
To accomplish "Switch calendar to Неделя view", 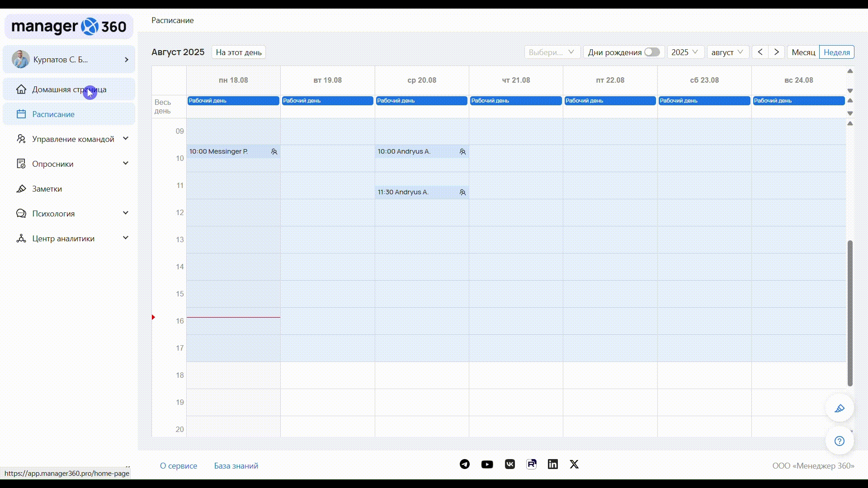I will pyautogui.click(x=837, y=52).
